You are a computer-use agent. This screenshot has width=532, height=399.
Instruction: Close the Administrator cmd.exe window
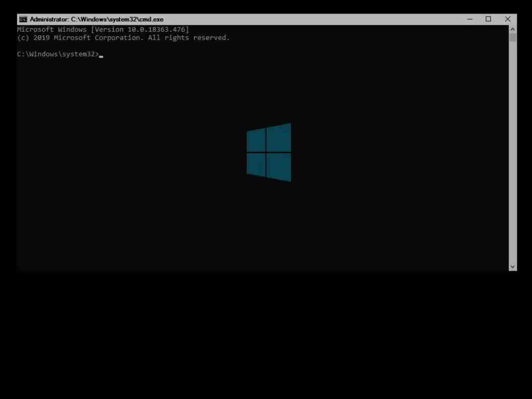[508, 19]
